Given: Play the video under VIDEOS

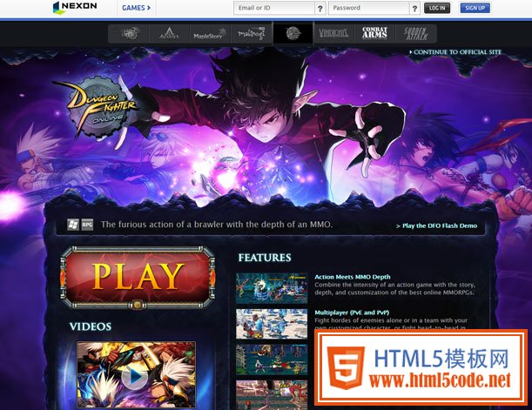Looking at the screenshot, I should pos(134,376).
